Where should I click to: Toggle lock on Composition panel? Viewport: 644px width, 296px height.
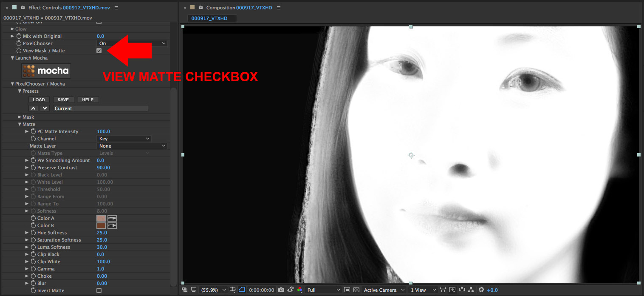pyautogui.click(x=201, y=7)
